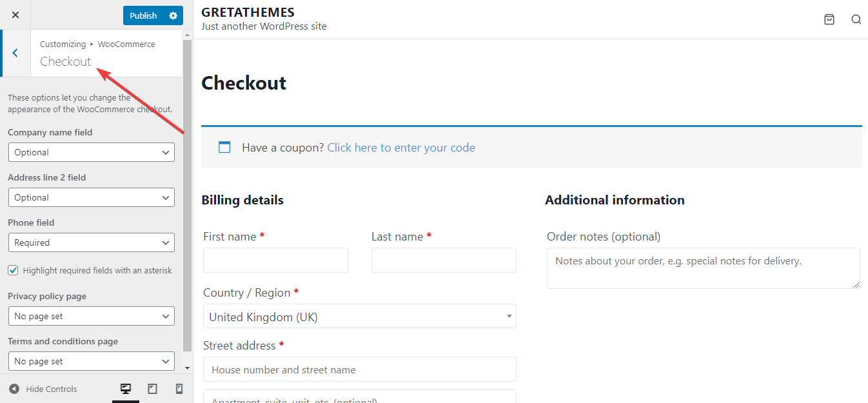
Task: Switch to desktop preview mode
Action: tap(125, 389)
